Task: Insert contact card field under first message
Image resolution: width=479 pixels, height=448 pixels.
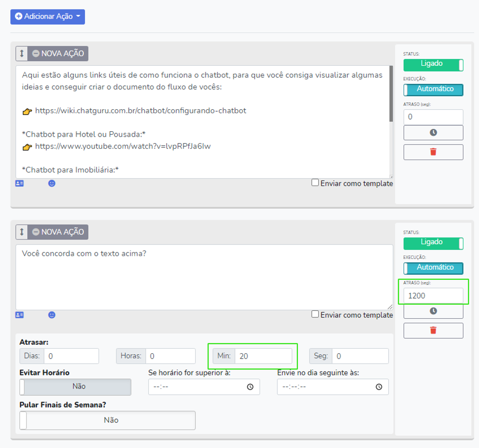Action: click(19, 184)
